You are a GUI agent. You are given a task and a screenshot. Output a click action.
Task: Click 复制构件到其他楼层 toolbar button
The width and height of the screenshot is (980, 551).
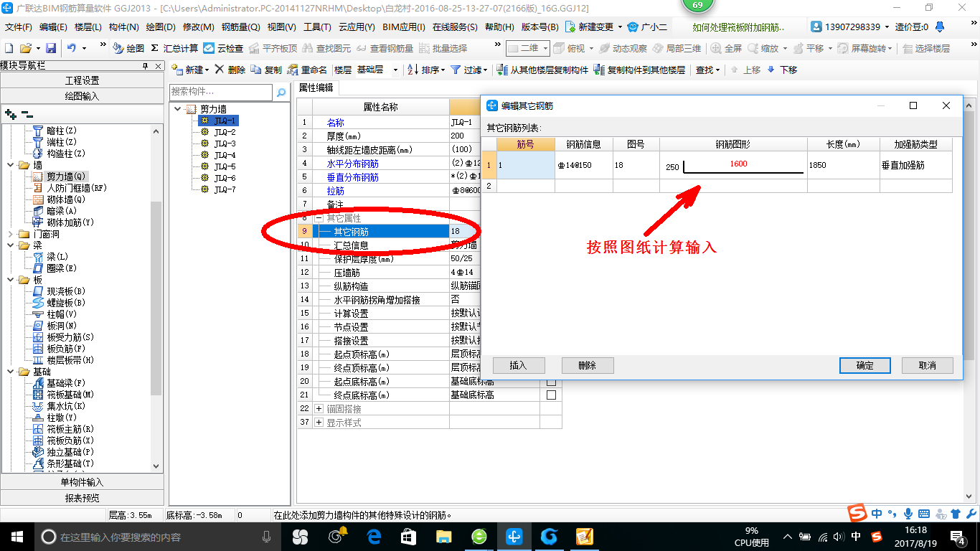pyautogui.click(x=641, y=70)
